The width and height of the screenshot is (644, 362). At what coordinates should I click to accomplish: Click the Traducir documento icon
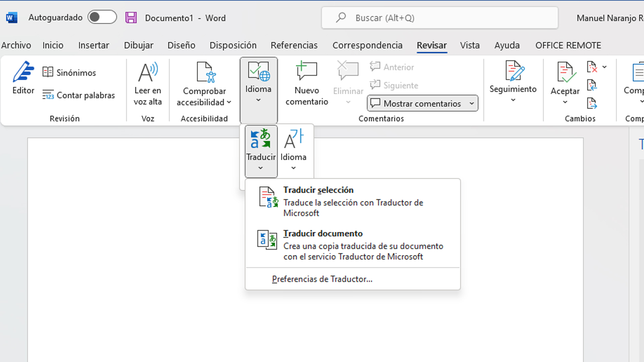click(x=267, y=240)
